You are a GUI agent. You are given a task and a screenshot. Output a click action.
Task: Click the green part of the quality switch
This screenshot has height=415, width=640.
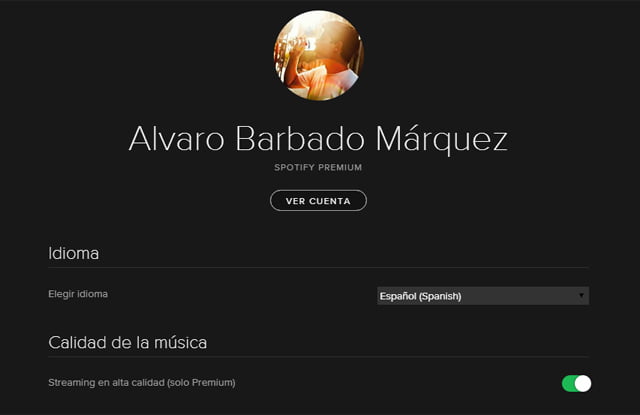pyautogui.click(x=568, y=384)
